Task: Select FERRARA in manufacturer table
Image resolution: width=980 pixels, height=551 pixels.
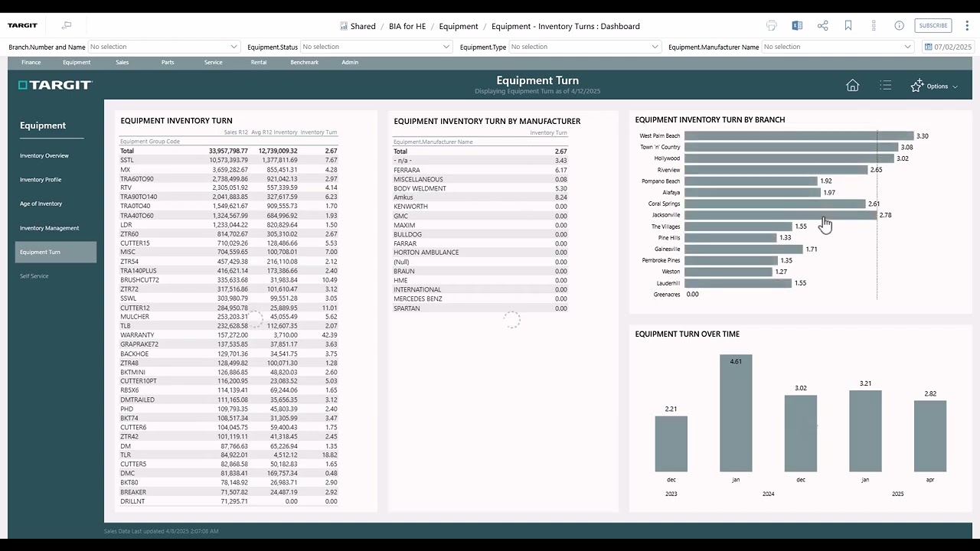Action: (480, 170)
